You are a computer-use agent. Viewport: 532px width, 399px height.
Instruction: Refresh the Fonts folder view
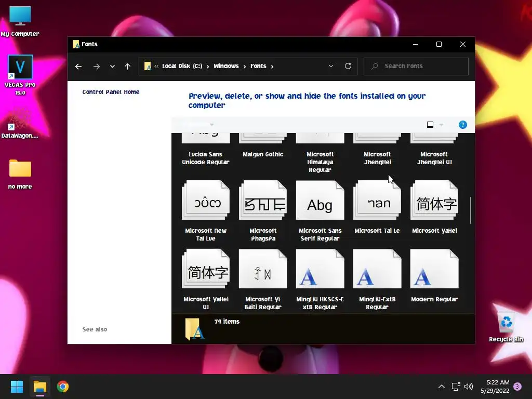[x=348, y=66]
